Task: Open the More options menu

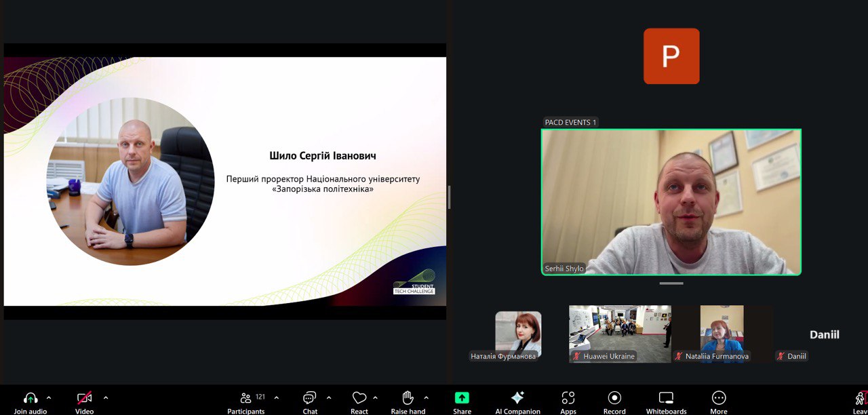Action: click(719, 398)
